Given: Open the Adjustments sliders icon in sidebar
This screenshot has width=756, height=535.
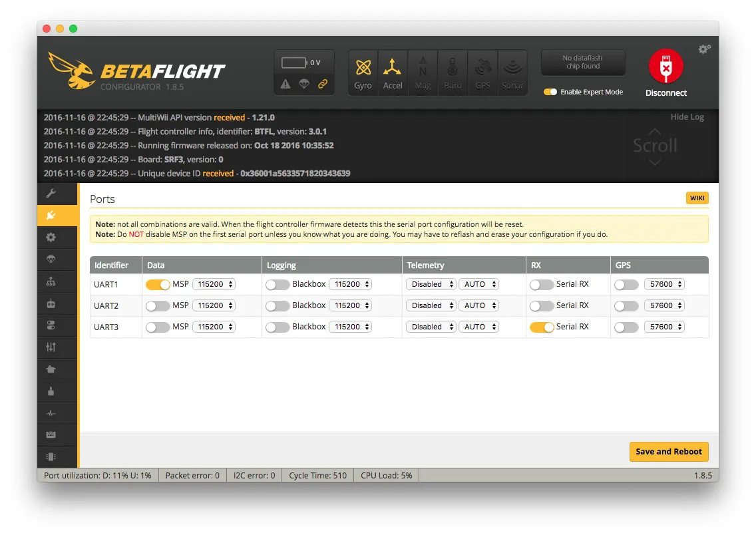Looking at the screenshot, I should [x=51, y=347].
